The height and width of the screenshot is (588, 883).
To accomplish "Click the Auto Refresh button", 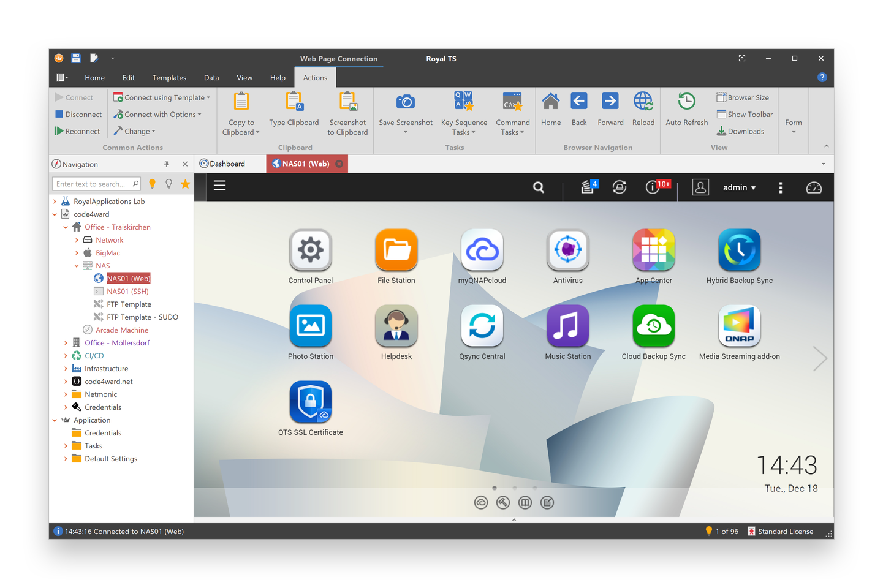I will pos(686,110).
